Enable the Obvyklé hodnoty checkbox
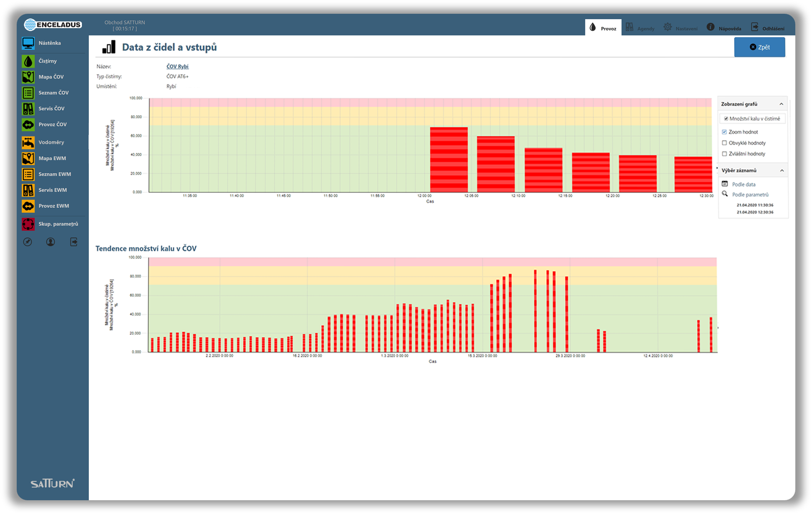This screenshot has height=514, width=812. pos(724,143)
